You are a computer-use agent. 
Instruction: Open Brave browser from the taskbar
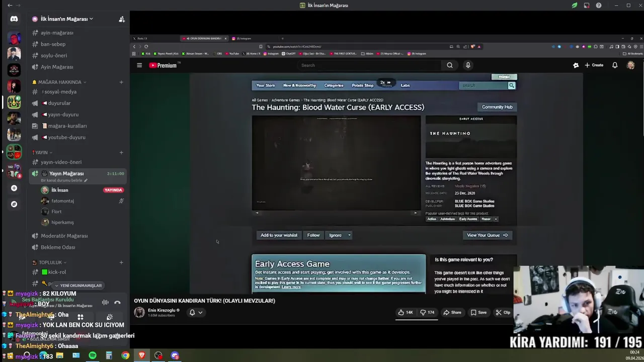pyautogui.click(x=142, y=355)
